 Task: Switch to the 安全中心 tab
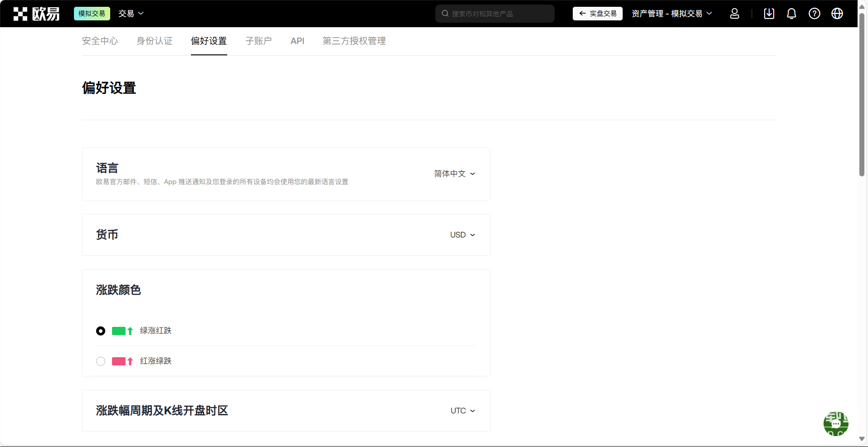click(x=100, y=41)
